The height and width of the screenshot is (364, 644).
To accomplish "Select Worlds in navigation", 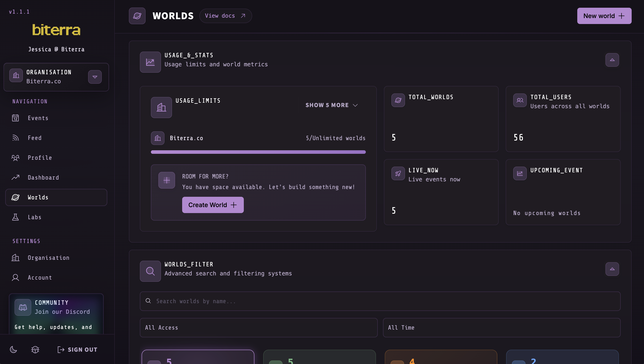I will pos(56,197).
